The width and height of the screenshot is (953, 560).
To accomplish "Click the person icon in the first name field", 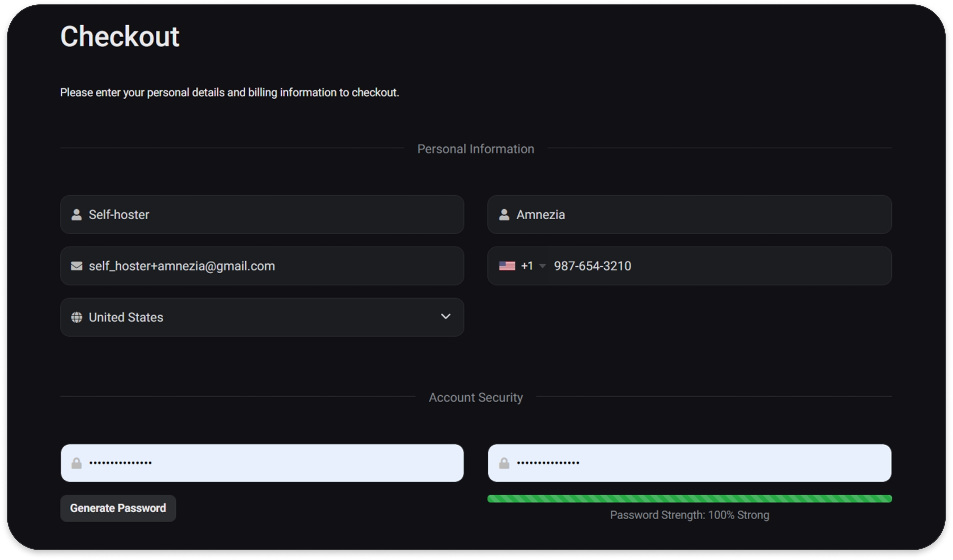I will pyautogui.click(x=76, y=215).
